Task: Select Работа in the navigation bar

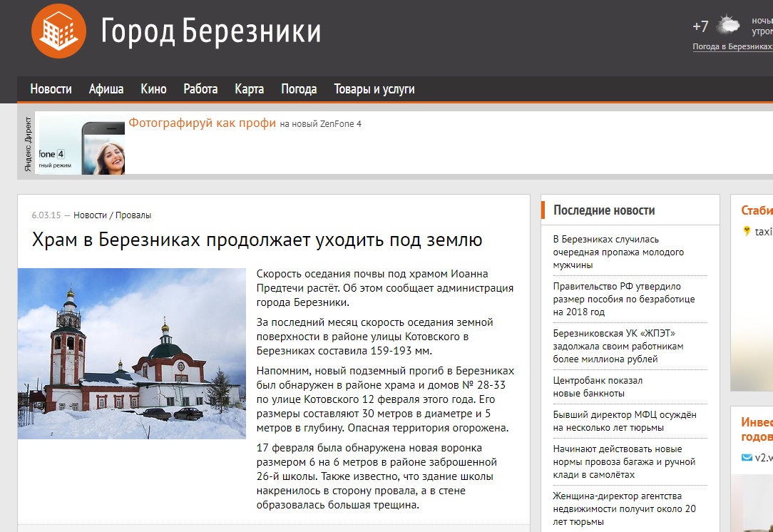Action: point(200,89)
